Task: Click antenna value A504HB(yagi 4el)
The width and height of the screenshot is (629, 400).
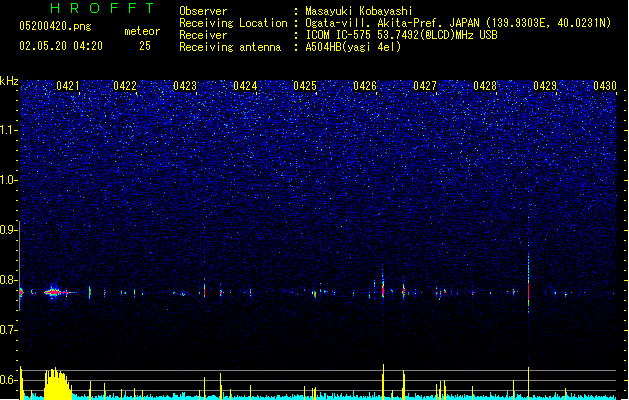Action: click(x=353, y=47)
